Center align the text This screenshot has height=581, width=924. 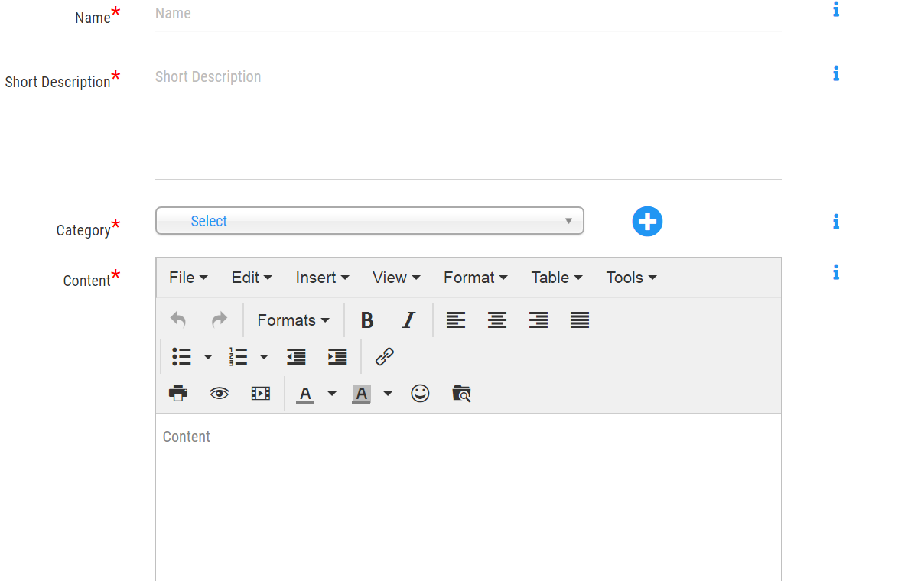(497, 320)
